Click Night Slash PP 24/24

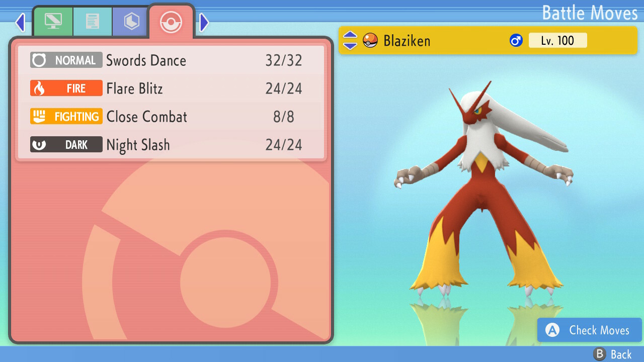click(x=284, y=145)
